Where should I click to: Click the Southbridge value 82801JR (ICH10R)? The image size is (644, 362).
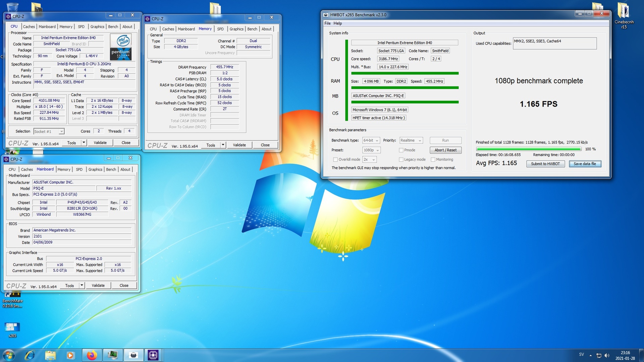tap(82, 208)
